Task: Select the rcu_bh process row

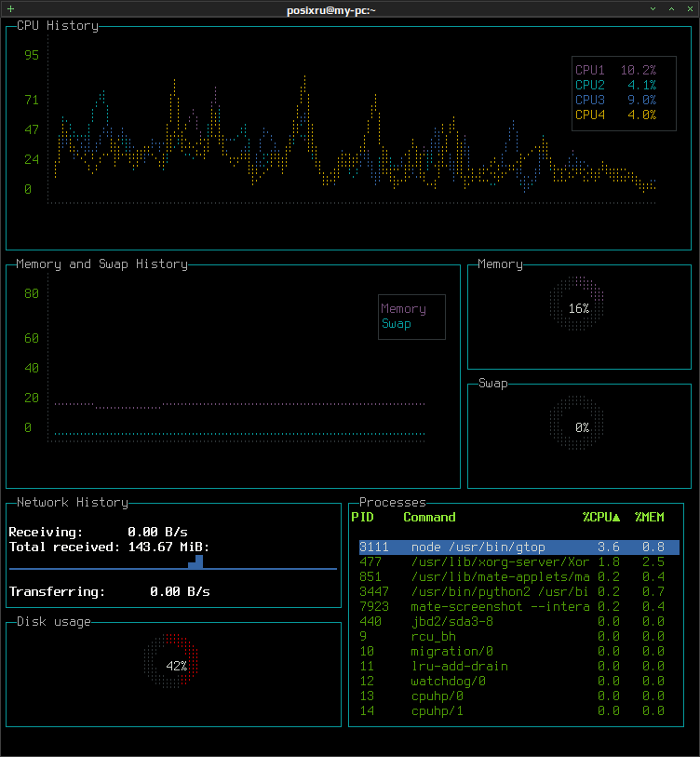Action: coord(519,636)
